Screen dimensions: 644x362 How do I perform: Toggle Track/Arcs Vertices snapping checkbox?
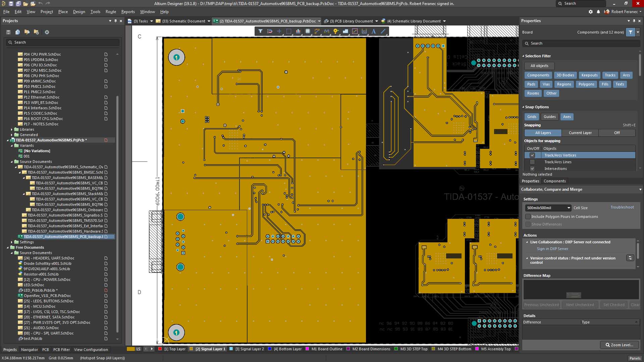click(532, 155)
